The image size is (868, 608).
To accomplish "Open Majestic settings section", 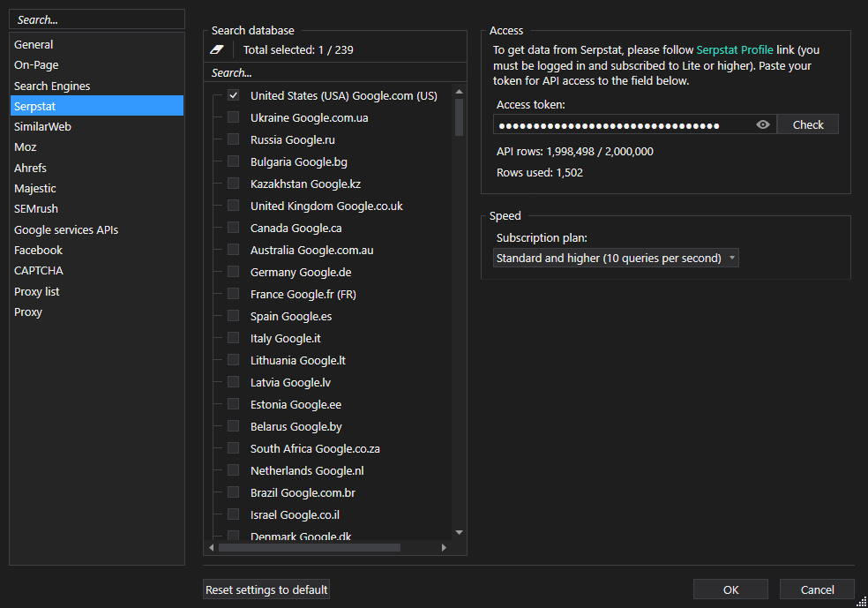I will click(97, 188).
